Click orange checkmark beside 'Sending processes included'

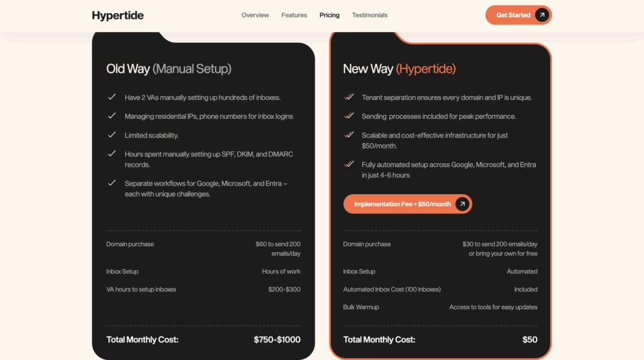pos(348,116)
